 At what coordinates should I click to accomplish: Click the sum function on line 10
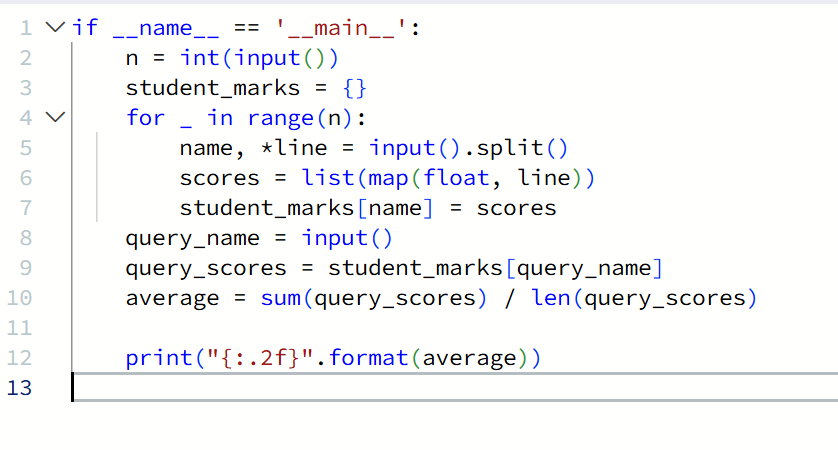pos(281,298)
